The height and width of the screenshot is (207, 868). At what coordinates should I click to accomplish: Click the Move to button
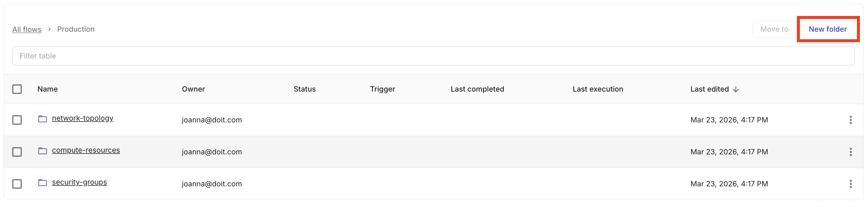(774, 29)
